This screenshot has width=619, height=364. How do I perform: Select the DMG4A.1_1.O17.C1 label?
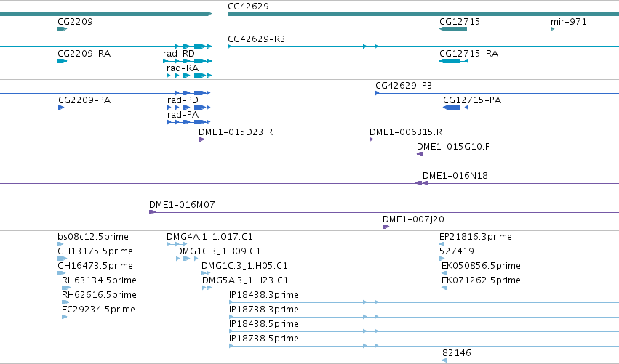coord(209,237)
